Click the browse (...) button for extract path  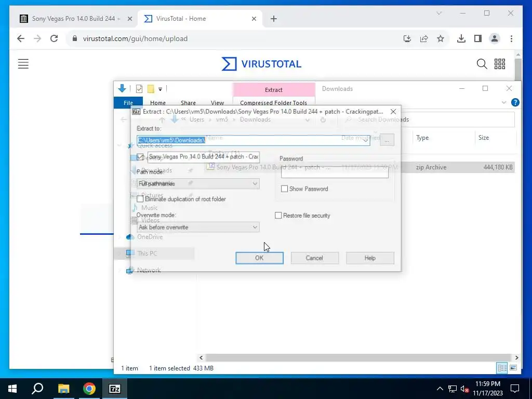(387, 140)
